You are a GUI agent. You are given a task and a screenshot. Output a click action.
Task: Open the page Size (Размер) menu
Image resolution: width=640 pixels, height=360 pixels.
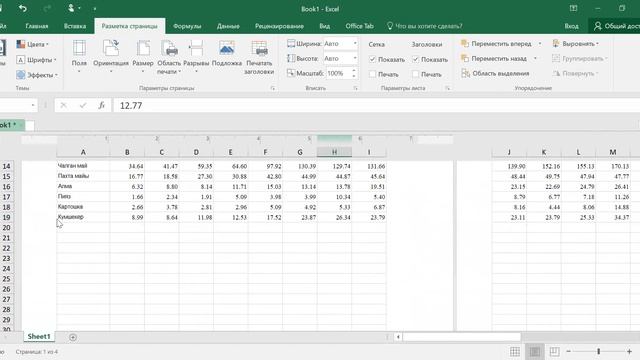pyautogui.click(x=143, y=56)
